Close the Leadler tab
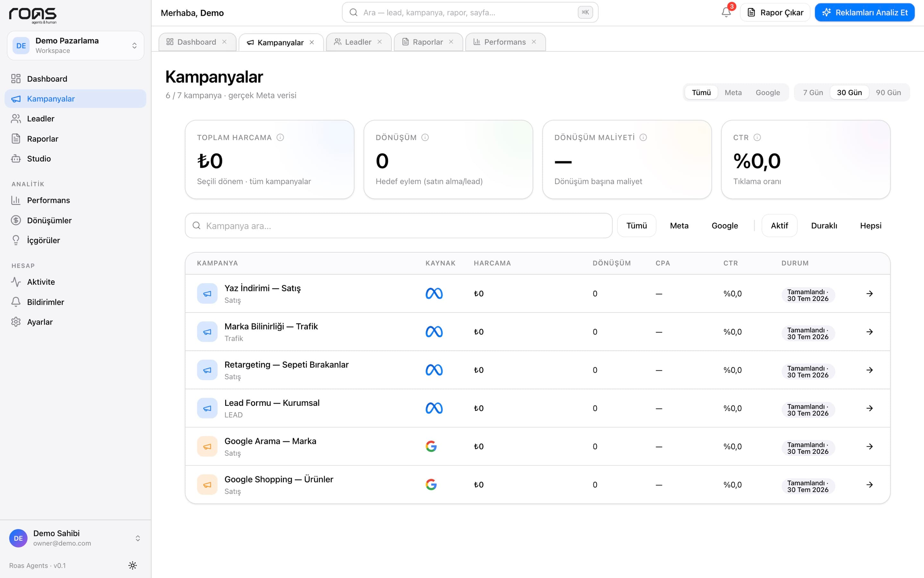This screenshot has height=578, width=924. click(380, 42)
